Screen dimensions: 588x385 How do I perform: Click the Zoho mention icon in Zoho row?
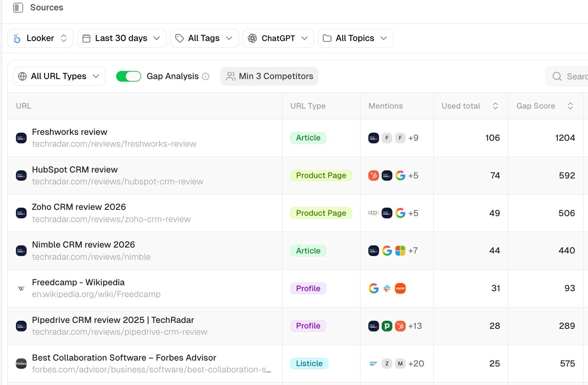coord(374,213)
